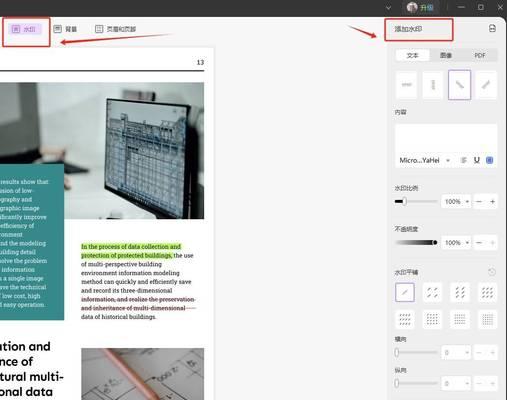507x400 pixels.
Task: Click the user avatar in the title bar
Action: click(x=412, y=7)
